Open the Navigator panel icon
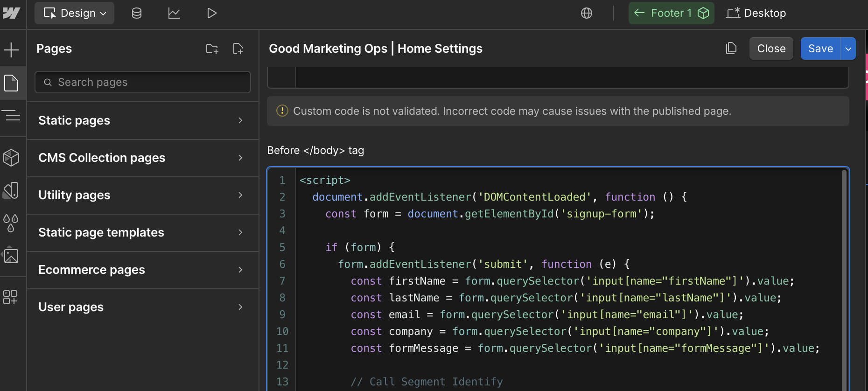The image size is (868, 391). point(11,115)
